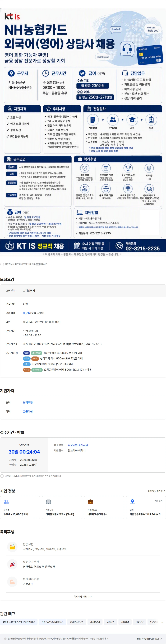The height and width of the screenshot is (644, 166).
Task: Open 기업정보 더보기
Action: pos(156,491)
